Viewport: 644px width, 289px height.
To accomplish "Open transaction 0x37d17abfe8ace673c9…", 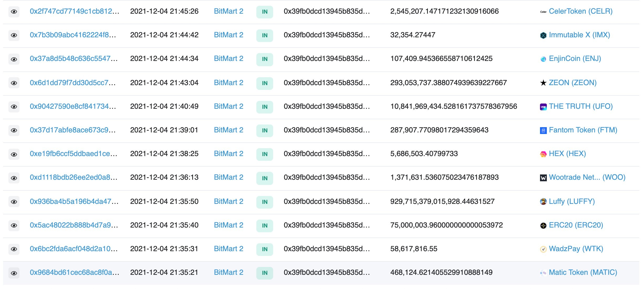I will click(x=73, y=130).
